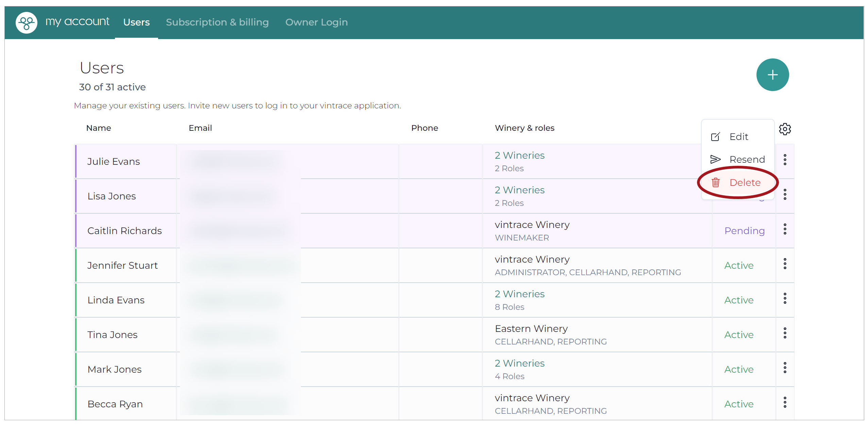Add a new user with plus button
Screen dimensions: 868x426
(772, 75)
